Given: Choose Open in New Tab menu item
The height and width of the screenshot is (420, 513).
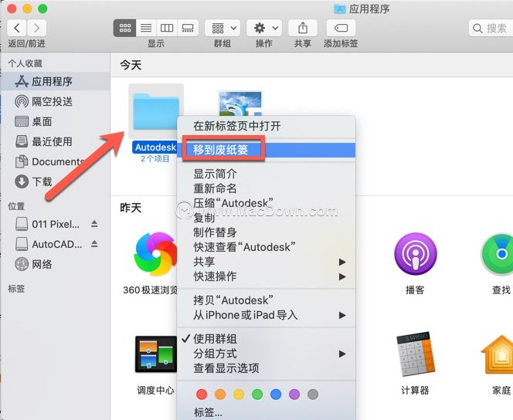Looking at the screenshot, I should (x=266, y=126).
